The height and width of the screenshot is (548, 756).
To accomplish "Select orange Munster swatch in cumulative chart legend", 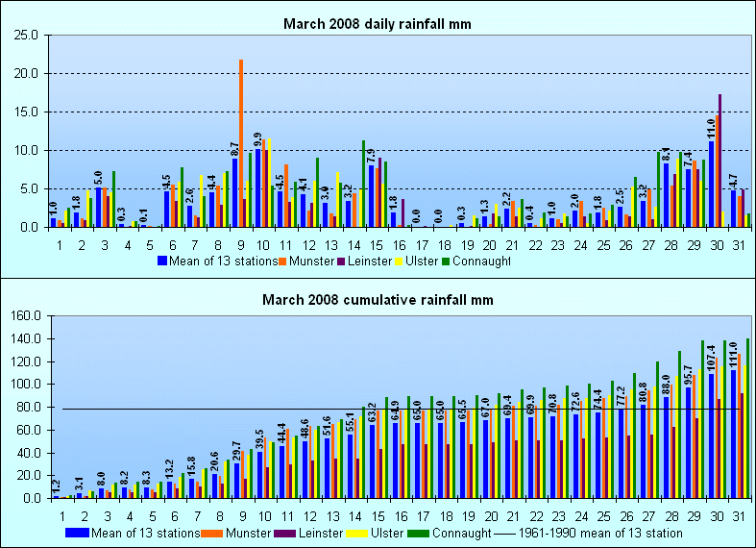I will [211, 533].
